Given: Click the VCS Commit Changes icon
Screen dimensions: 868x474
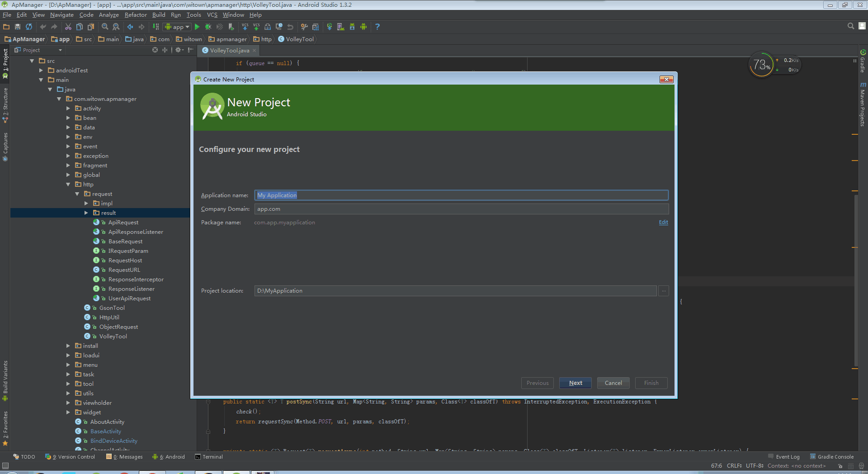Looking at the screenshot, I should (x=256, y=27).
